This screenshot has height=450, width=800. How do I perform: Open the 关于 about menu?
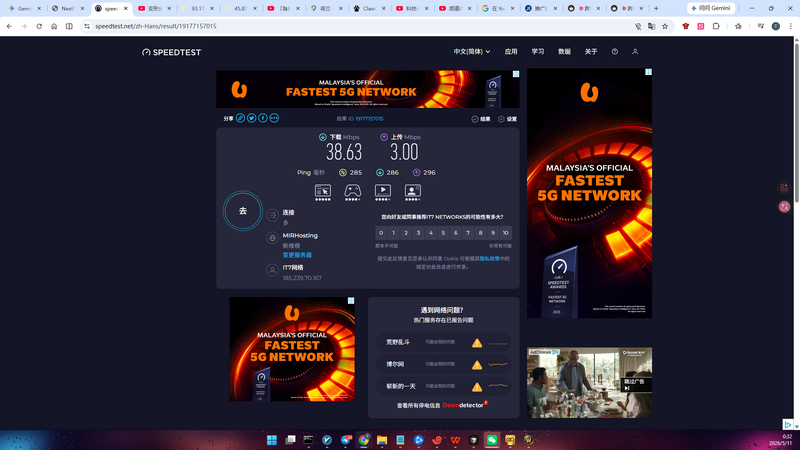coord(591,52)
